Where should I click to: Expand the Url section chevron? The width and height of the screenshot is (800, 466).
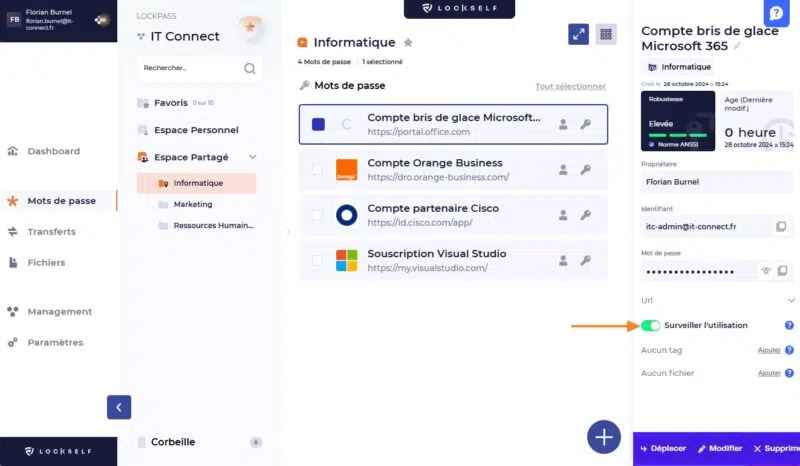[791, 300]
